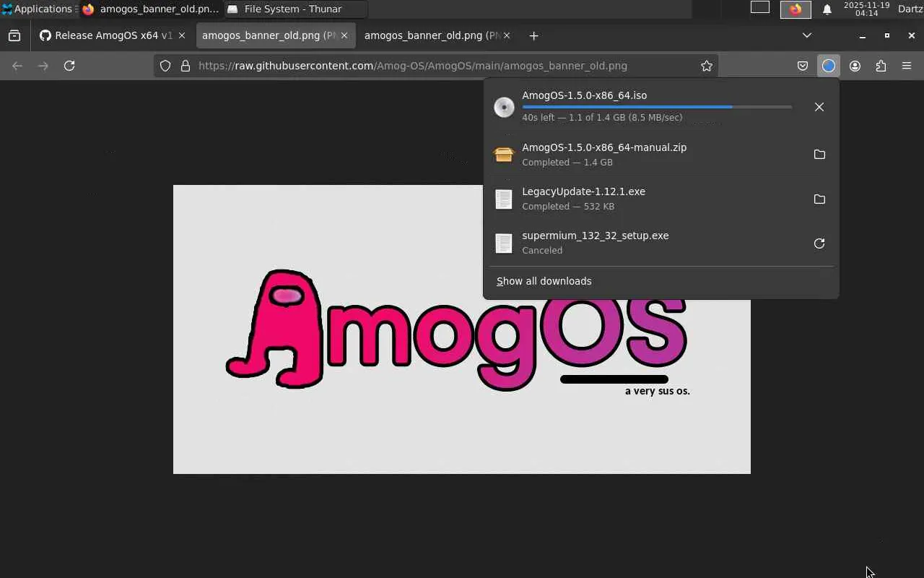Switch to the Release AmogOS x64 tab
The image size is (924, 578).
pyautogui.click(x=113, y=35)
